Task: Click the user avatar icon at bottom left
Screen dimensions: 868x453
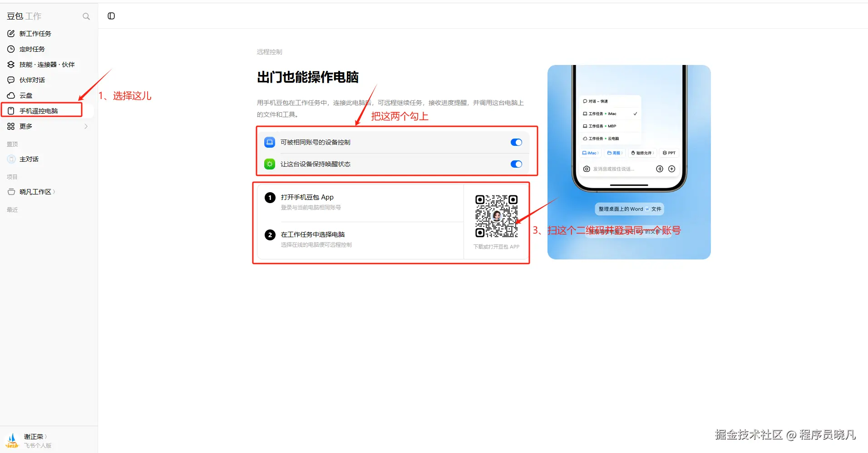Action: tap(12, 440)
